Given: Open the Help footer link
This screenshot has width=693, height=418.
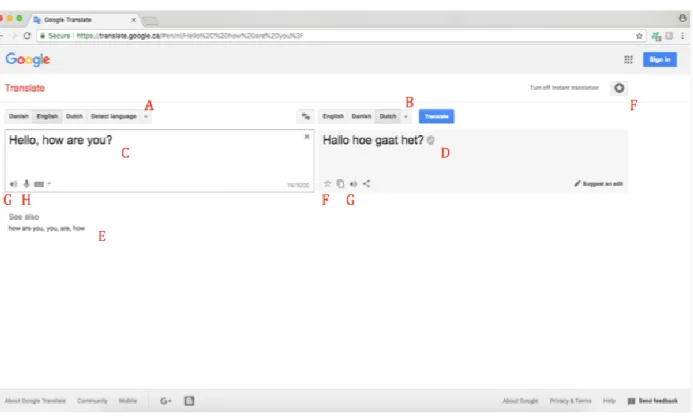Looking at the screenshot, I should [609, 401].
